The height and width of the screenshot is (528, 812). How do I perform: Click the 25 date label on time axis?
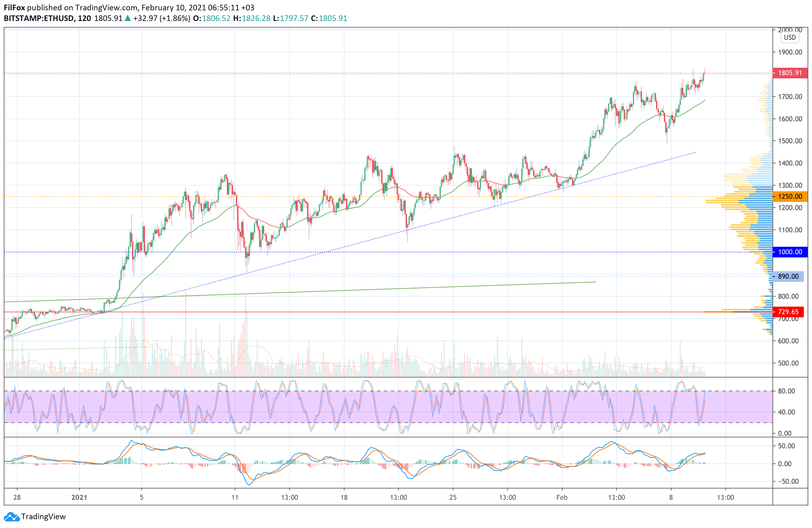pyautogui.click(x=453, y=497)
